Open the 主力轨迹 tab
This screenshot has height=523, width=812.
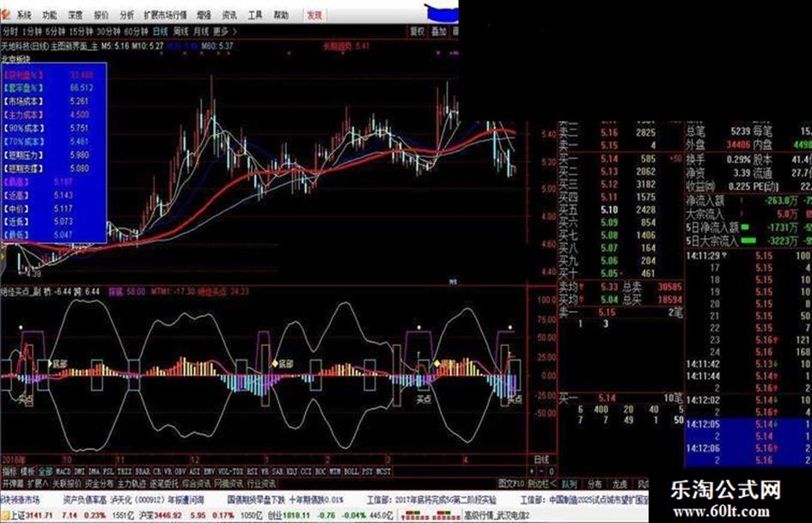coord(132,483)
